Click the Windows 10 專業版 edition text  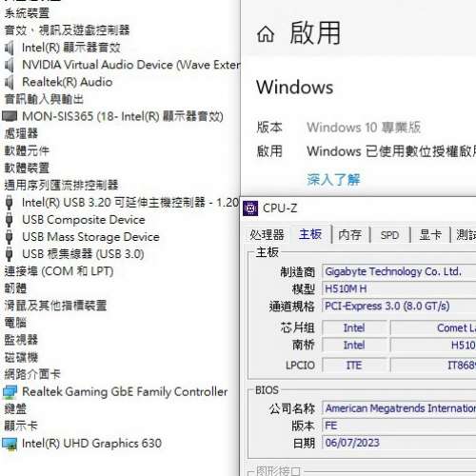pyautogui.click(x=364, y=128)
